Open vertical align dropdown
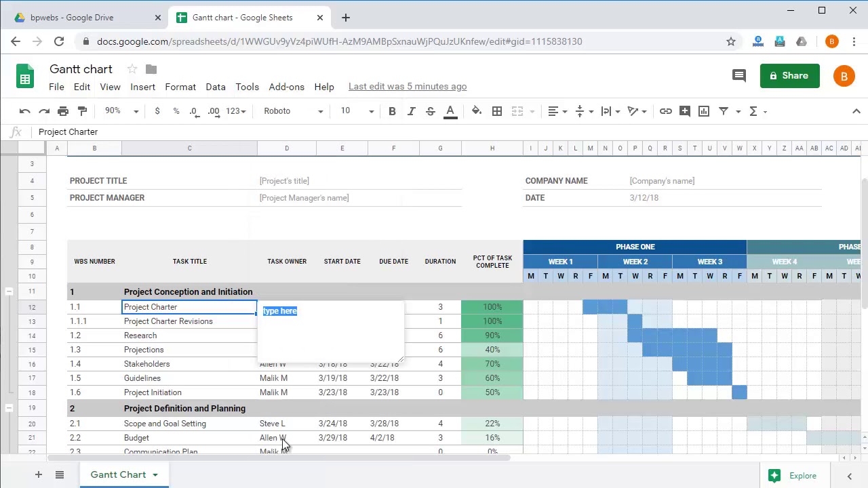The width and height of the screenshot is (868, 488). pos(584,111)
